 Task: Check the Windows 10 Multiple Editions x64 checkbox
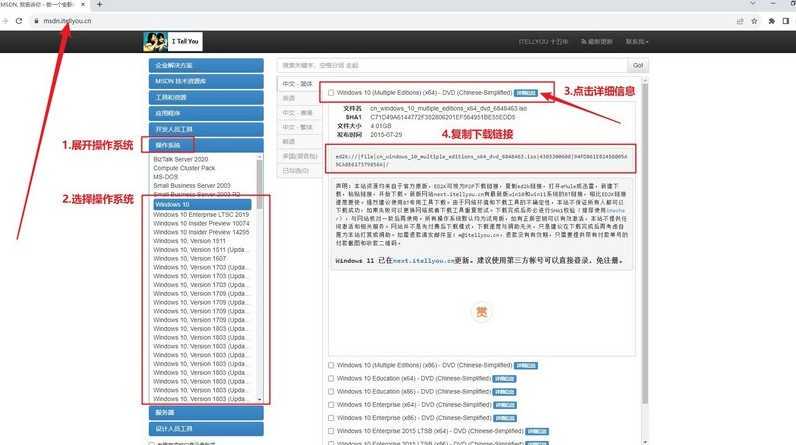coord(331,93)
